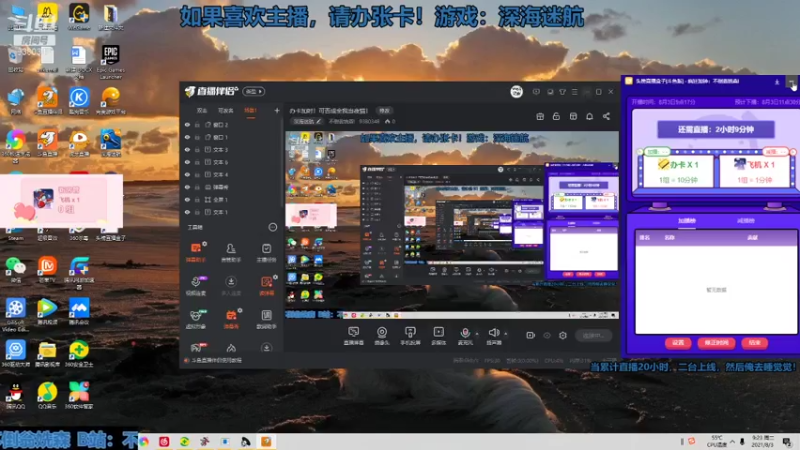800x450 pixels.
Task: Click the 修正时间 button
Action: click(x=716, y=343)
